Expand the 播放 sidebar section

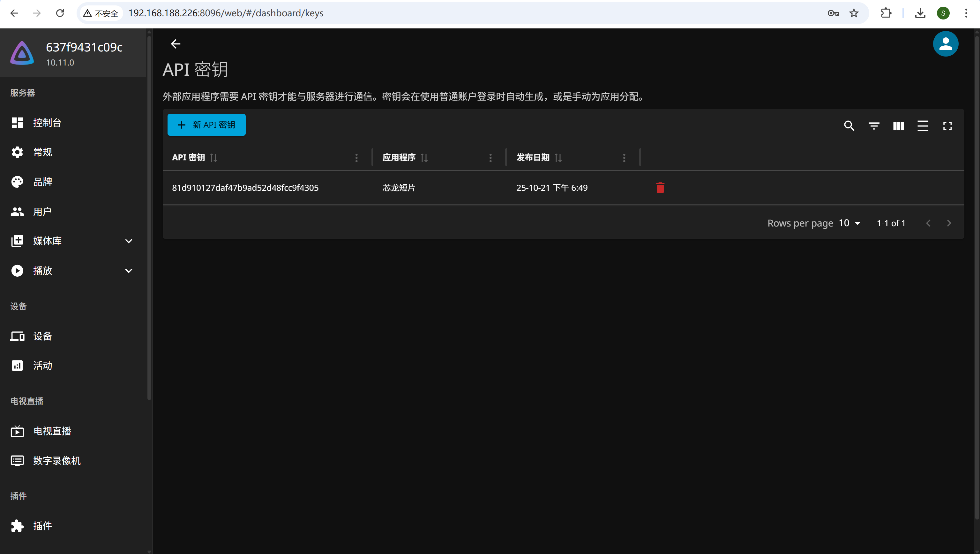tap(129, 270)
